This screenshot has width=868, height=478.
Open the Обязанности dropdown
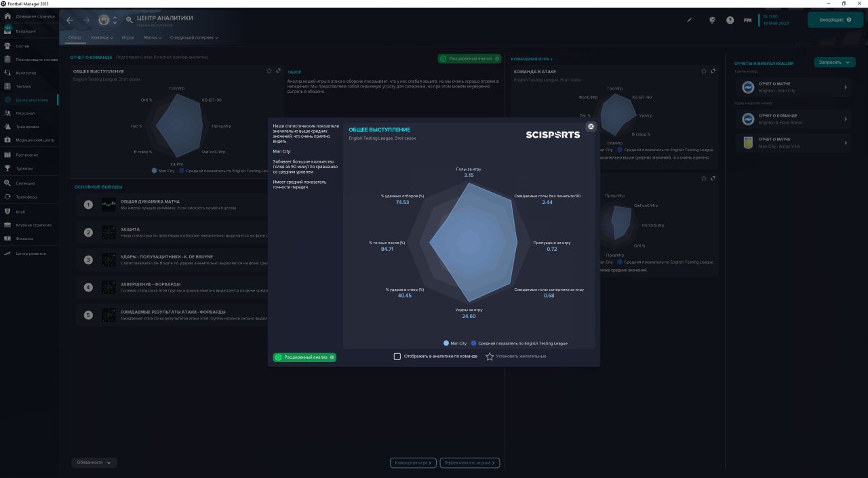pyautogui.click(x=94, y=462)
